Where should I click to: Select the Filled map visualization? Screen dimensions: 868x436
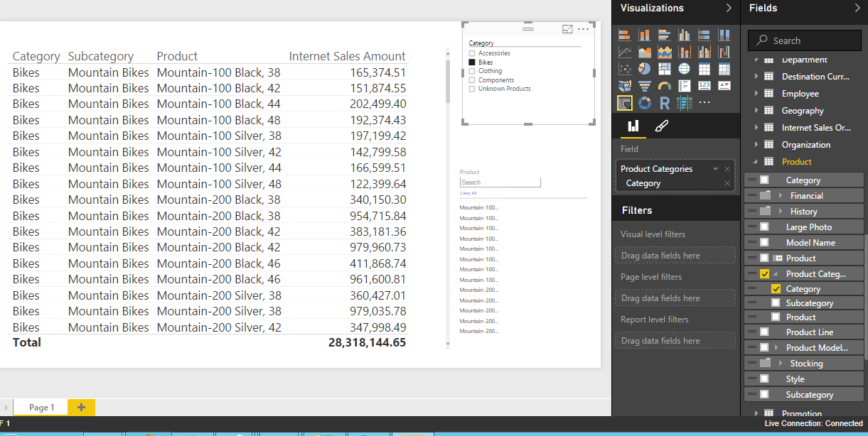[625, 86]
